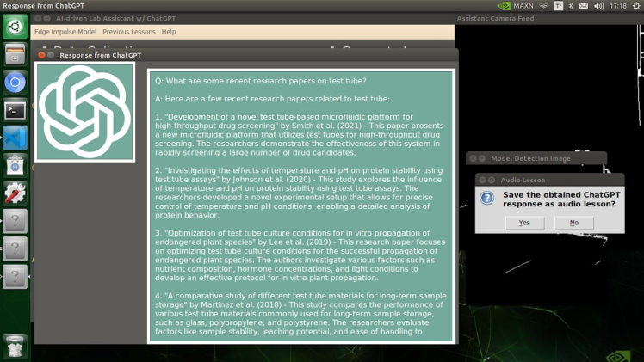Image resolution: width=644 pixels, height=362 pixels.
Task: Click the first unknown question-mark launcher icon
Action: coord(15,221)
